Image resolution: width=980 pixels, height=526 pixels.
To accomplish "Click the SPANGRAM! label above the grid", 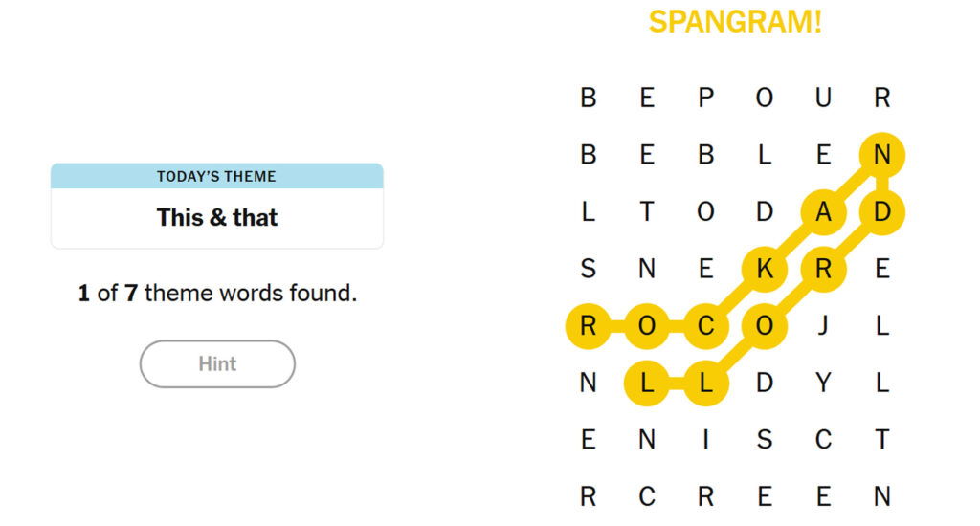I will point(734,22).
